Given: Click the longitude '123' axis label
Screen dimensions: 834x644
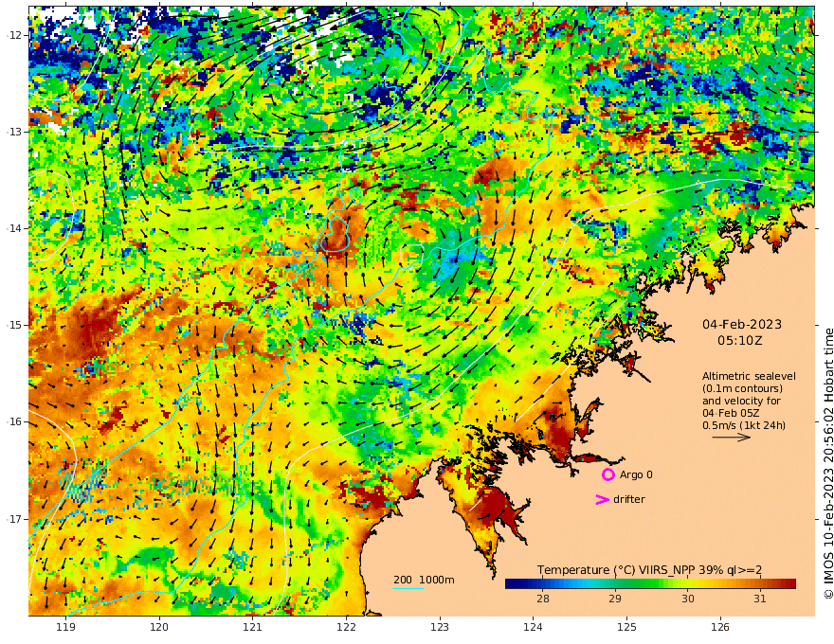Looking at the screenshot, I should 440,627.
